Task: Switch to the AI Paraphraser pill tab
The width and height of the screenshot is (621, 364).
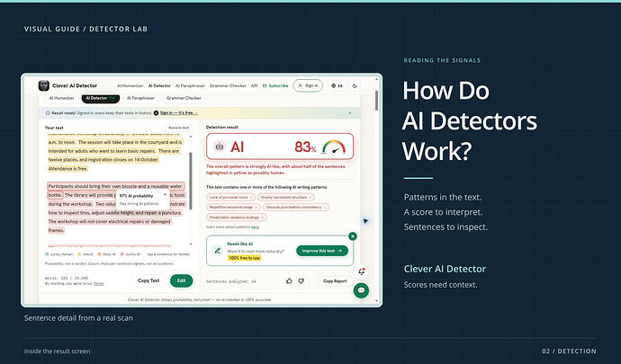Action: 140,98
